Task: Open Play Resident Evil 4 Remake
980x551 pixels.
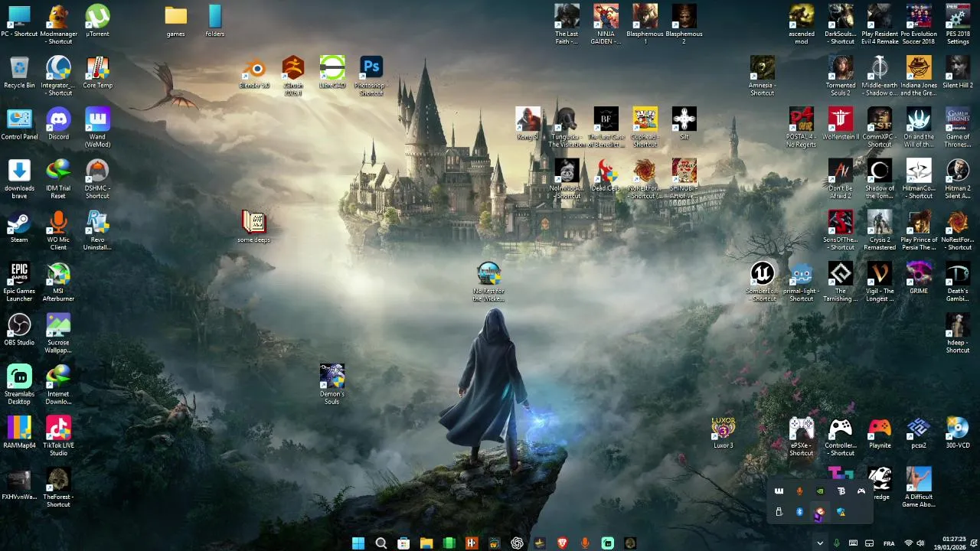Action: [880, 24]
